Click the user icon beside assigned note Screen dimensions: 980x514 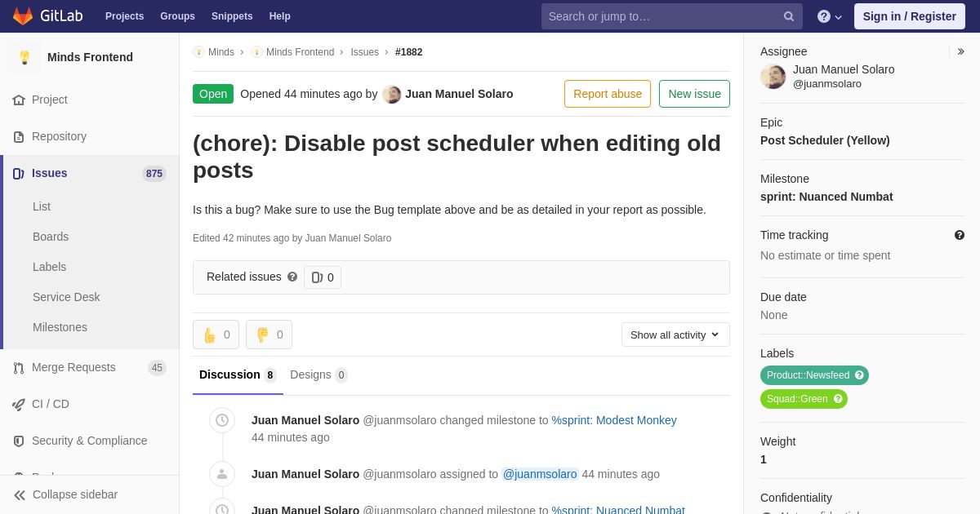222,474
